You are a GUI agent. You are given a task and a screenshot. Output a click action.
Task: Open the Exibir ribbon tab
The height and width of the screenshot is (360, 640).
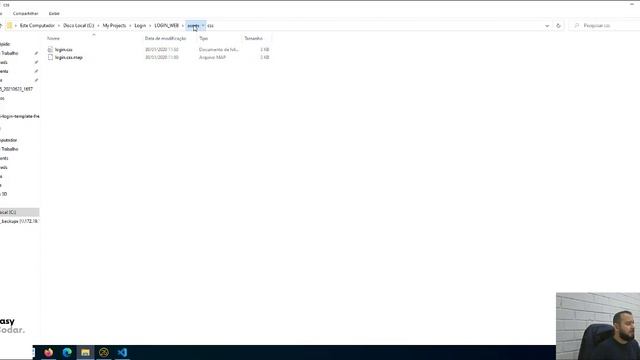click(54, 13)
